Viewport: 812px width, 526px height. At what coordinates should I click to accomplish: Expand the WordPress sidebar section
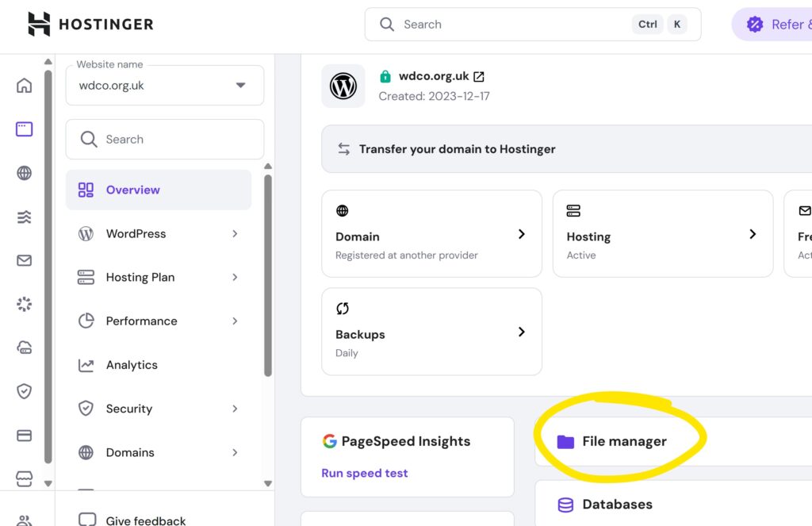(159, 234)
